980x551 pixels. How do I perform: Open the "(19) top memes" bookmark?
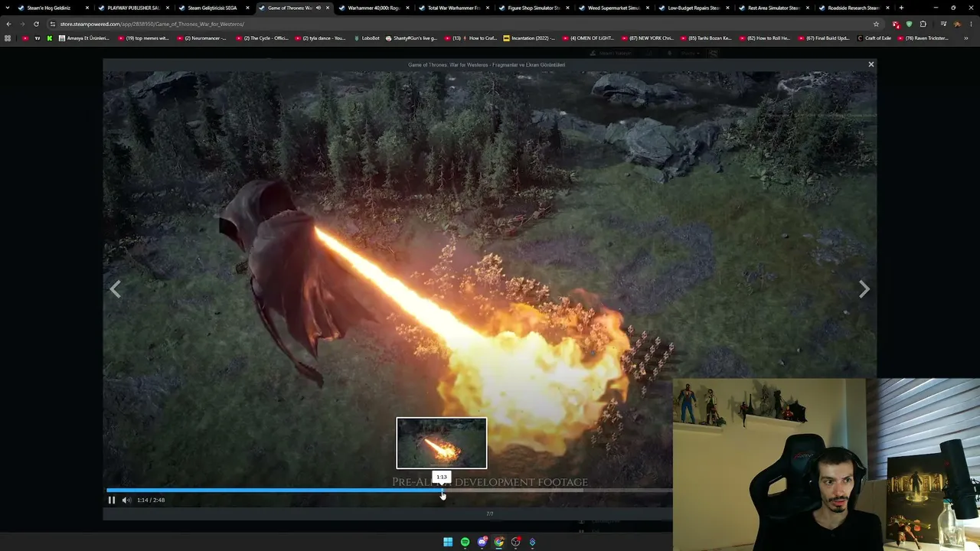click(143, 38)
